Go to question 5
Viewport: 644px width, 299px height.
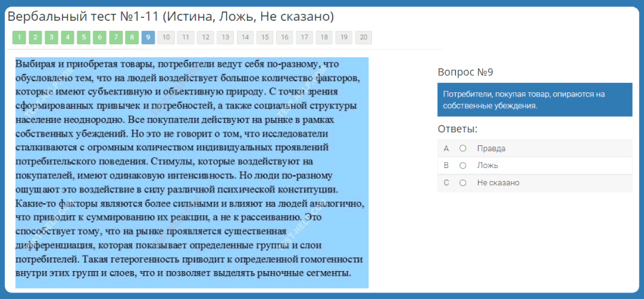point(84,37)
